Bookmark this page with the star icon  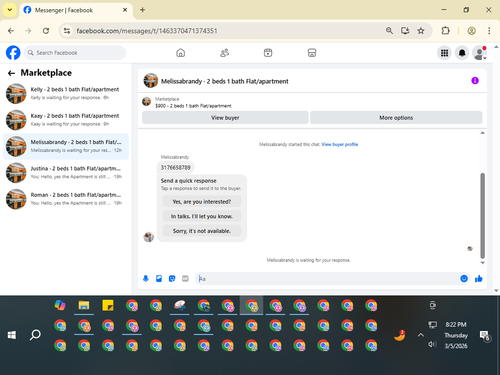point(421,31)
